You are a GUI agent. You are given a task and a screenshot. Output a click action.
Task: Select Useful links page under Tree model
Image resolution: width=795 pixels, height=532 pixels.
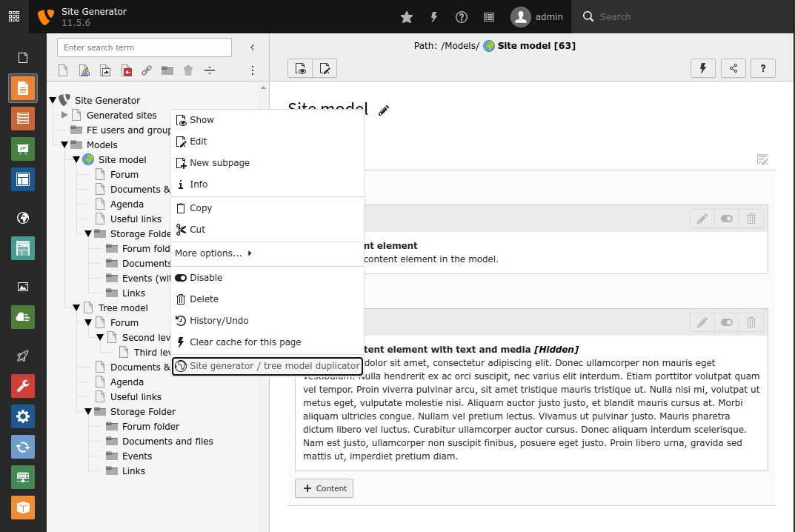[x=136, y=396]
